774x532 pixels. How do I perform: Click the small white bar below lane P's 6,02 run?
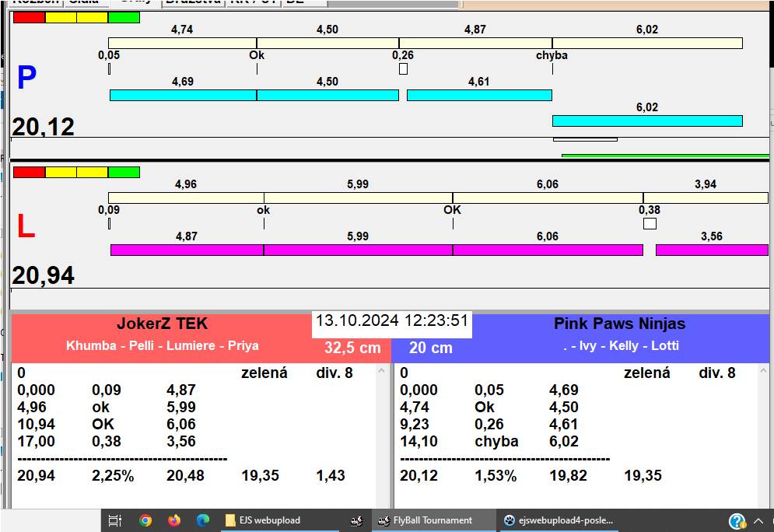point(585,139)
